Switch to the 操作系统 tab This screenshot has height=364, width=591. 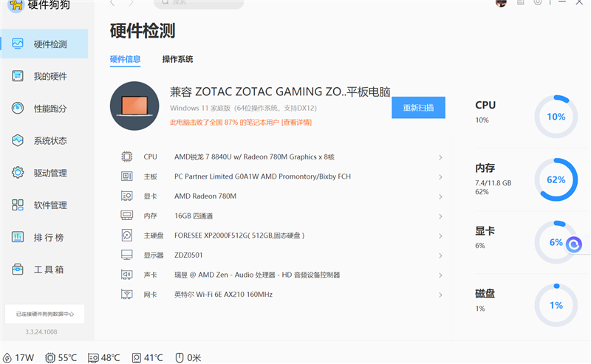[x=177, y=59]
